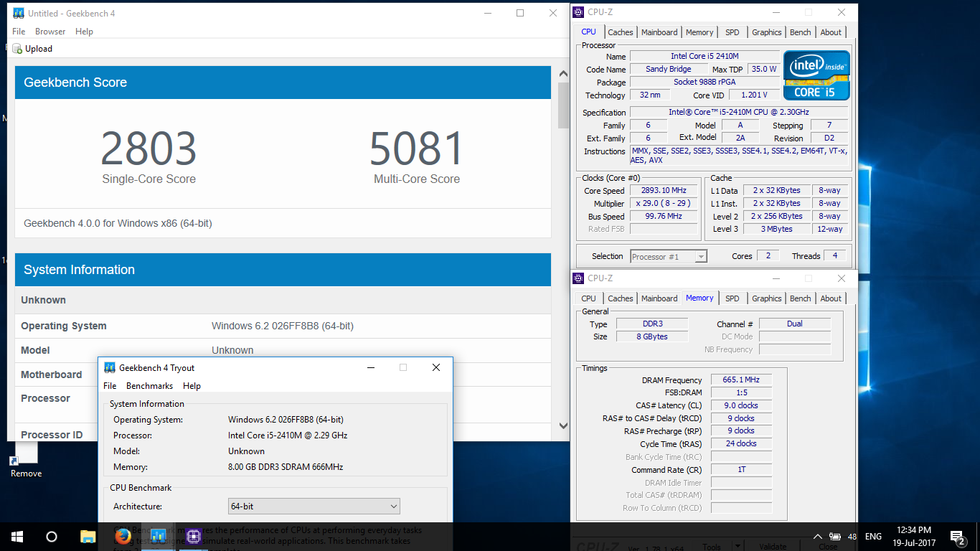Open File menu in Untitled - Geekbench 4
This screenshot has width=980, height=551.
(x=19, y=32)
